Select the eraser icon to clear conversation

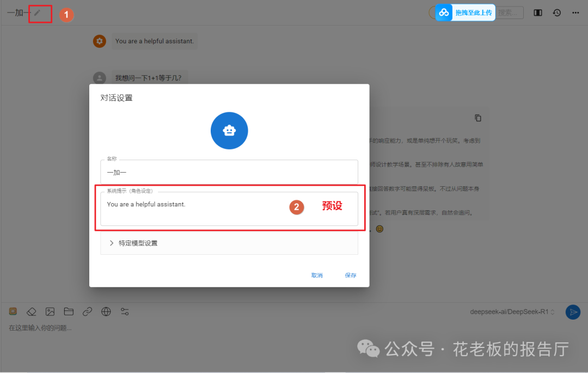coord(31,311)
